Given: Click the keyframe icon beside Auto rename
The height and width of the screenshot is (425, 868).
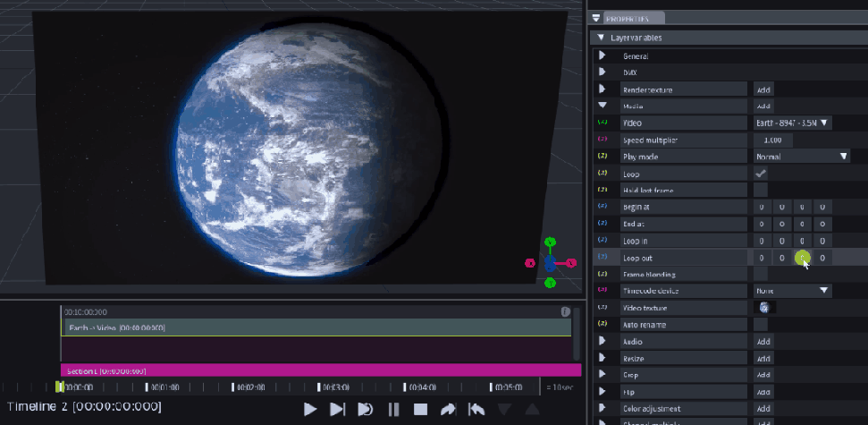Looking at the screenshot, I should pyautogui.click(x=603, y=324).
